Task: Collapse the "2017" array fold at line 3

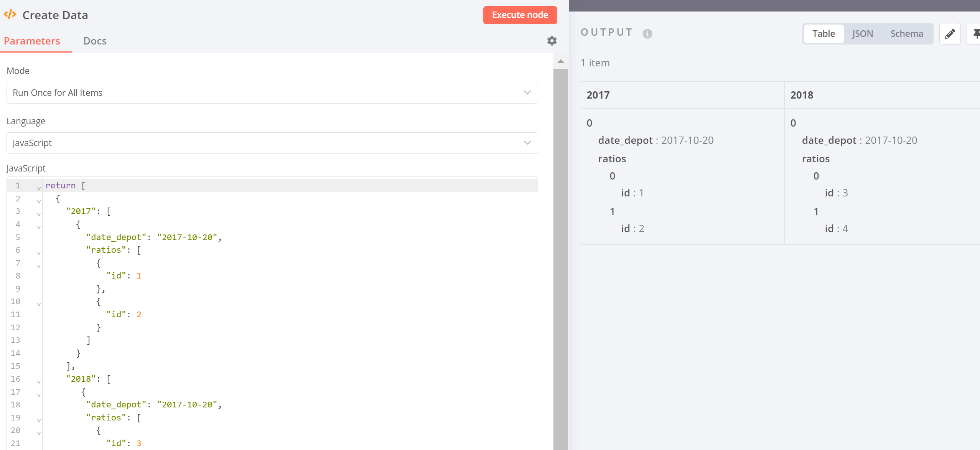Action: point(39,214)
